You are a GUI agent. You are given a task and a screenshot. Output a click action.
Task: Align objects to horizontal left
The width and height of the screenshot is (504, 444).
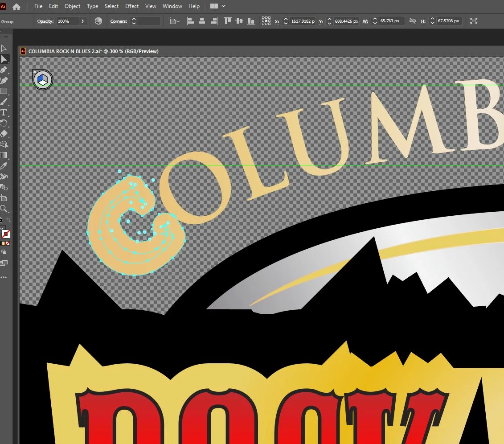tap(190, 21)
